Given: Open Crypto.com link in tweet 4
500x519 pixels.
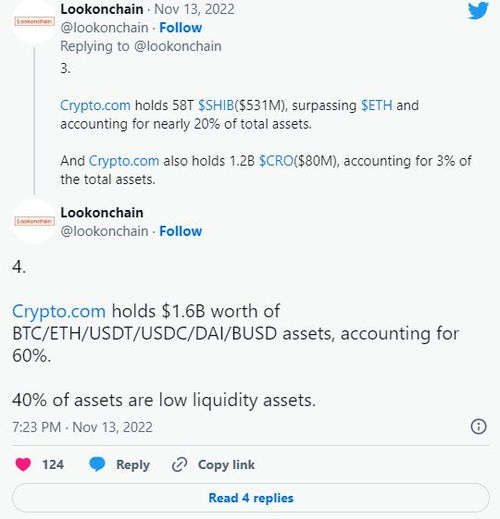Looking at the screenshot, I should coord(59,311).
